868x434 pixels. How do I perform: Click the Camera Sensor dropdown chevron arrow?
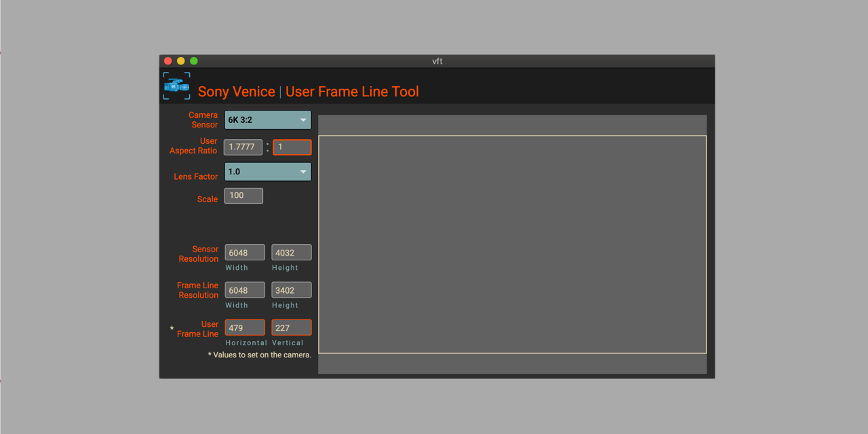tap(304, 119)
